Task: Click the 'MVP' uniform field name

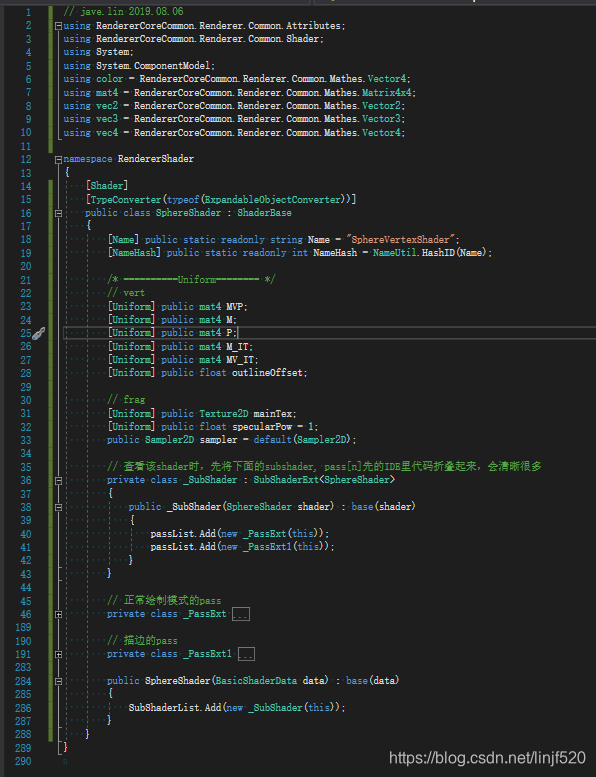Action: pos(234,306)
